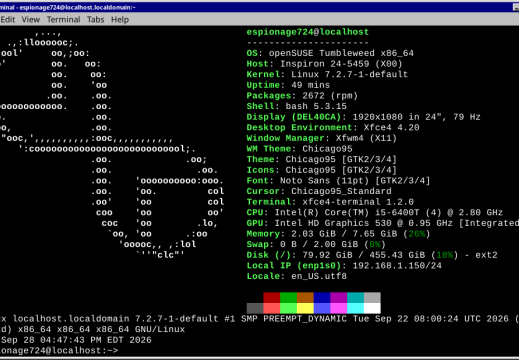Click the Display (DEL40CA) line
Screen dimensions: 519x360
click(x=363, y=117)
